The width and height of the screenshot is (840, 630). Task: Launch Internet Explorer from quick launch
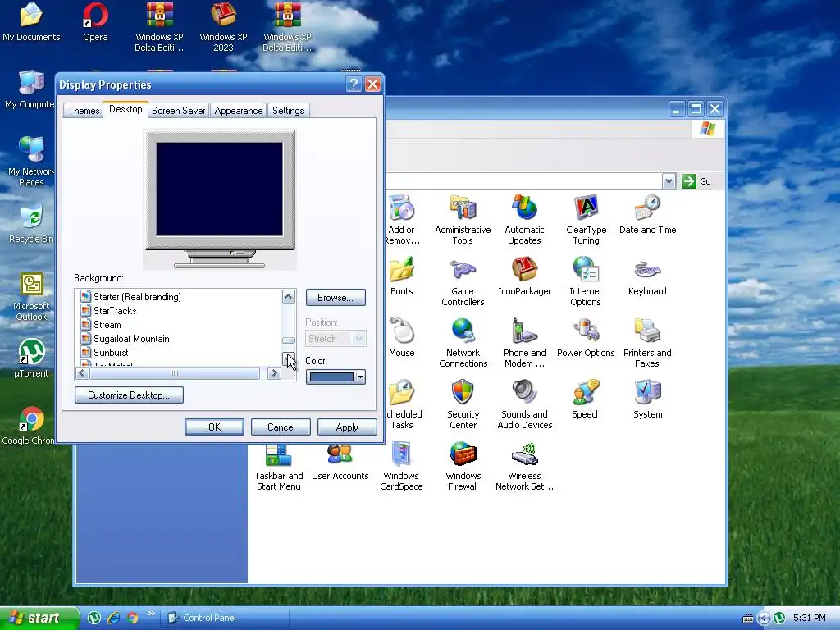113,618
